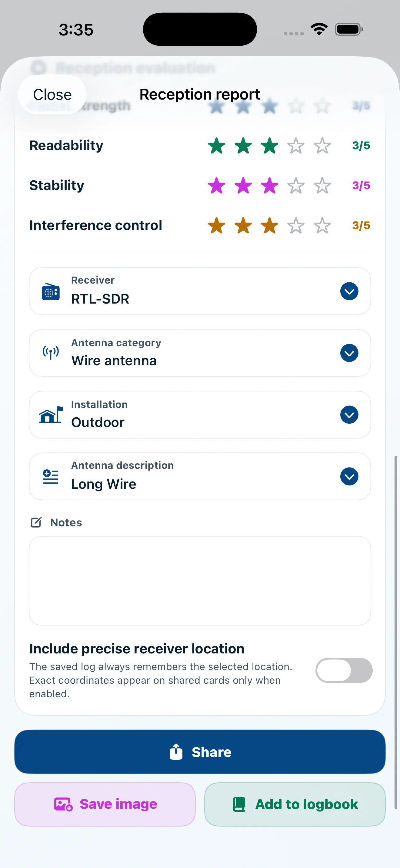Open the Antenna description Long Wire dropdown
This screenshot has width=400, height=868.
click(349, 476)
